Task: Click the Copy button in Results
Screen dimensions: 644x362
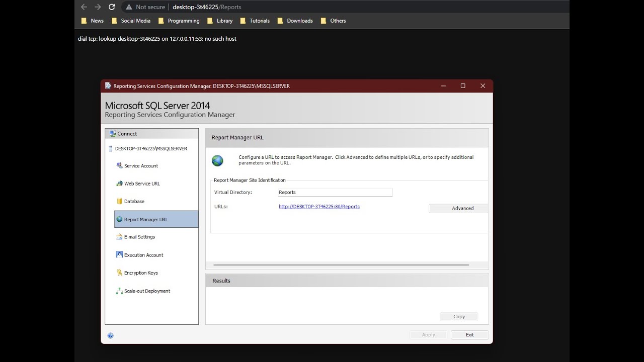Action: [x=459, y=317]
